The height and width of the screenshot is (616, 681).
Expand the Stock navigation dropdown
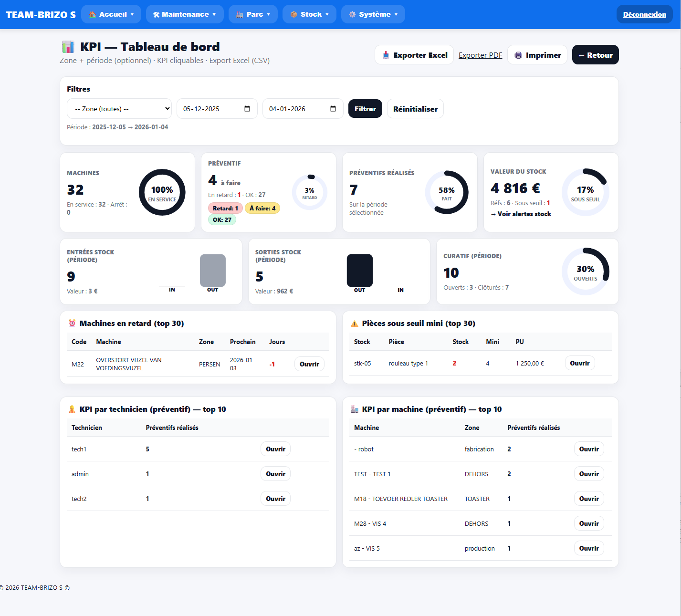tap(309, 14)
